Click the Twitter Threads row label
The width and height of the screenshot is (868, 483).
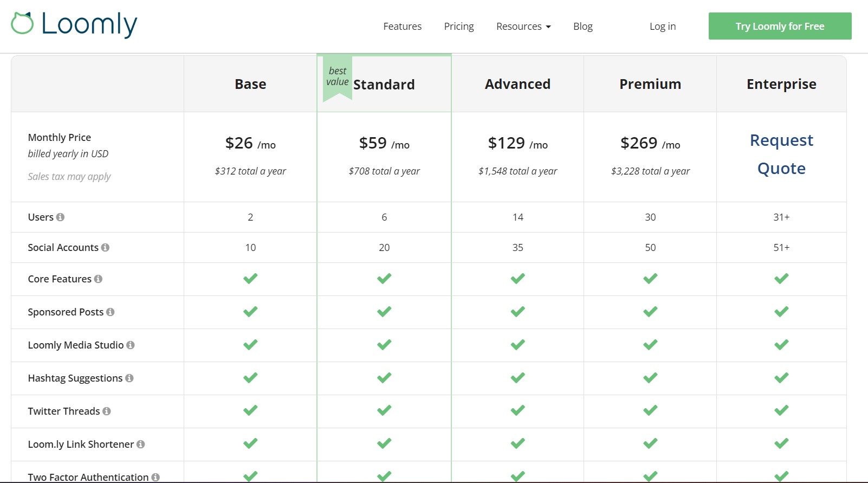64,411
